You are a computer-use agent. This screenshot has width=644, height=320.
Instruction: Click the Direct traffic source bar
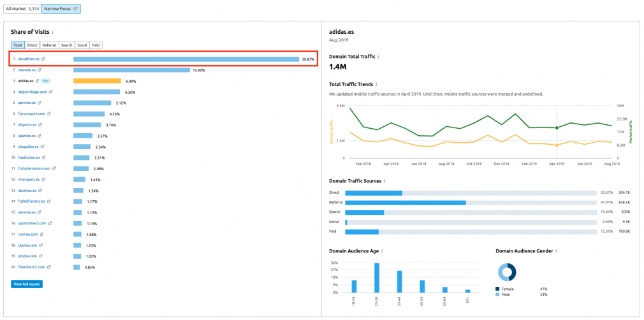[x=374, y=193]
